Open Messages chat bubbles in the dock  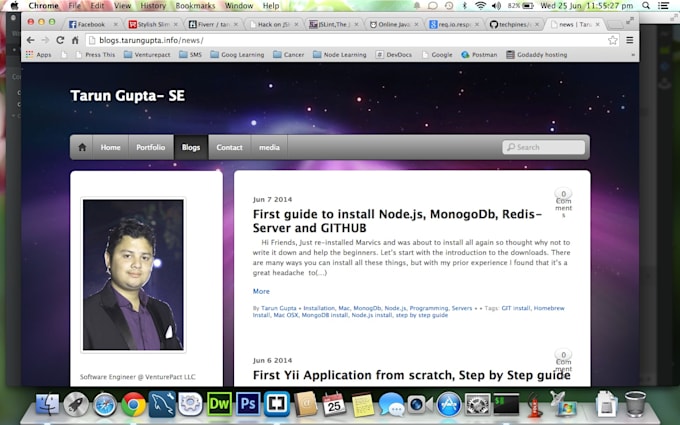pyautogui.click(x=391, y=405)
